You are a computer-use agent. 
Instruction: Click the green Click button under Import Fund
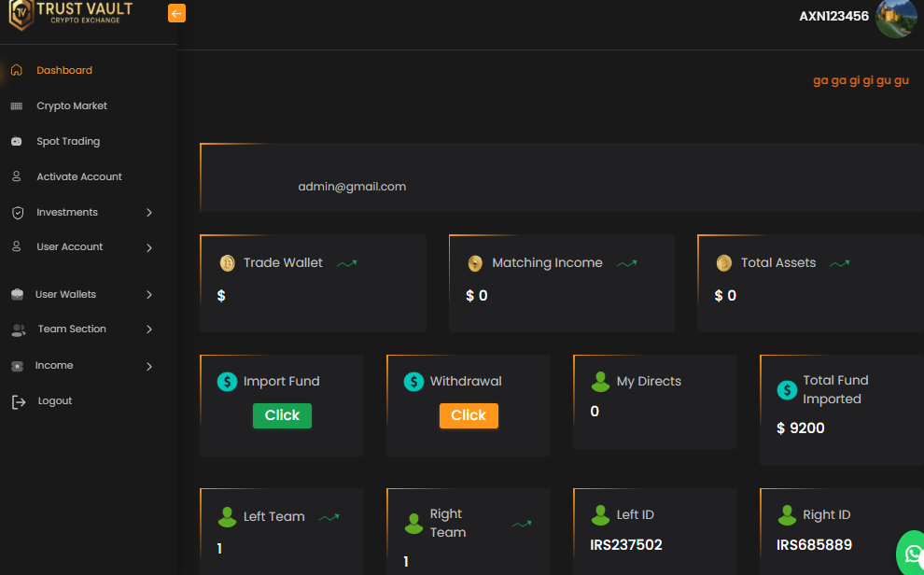(x=282, y=415)
